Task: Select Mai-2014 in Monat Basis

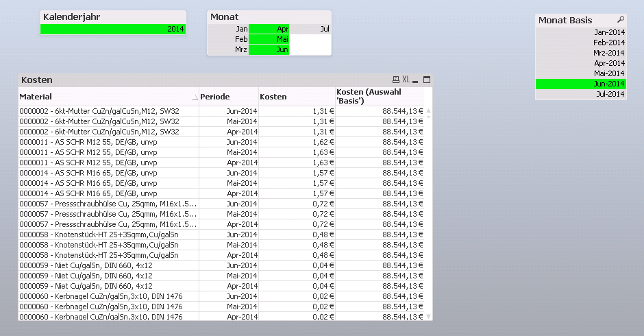Action: pos(581,73)
